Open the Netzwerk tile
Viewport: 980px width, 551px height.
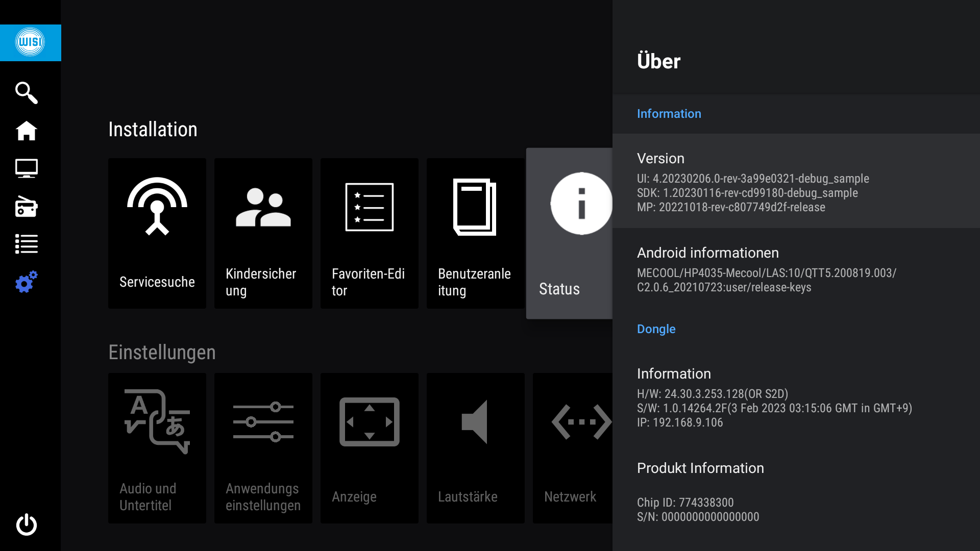click(573, 448)
